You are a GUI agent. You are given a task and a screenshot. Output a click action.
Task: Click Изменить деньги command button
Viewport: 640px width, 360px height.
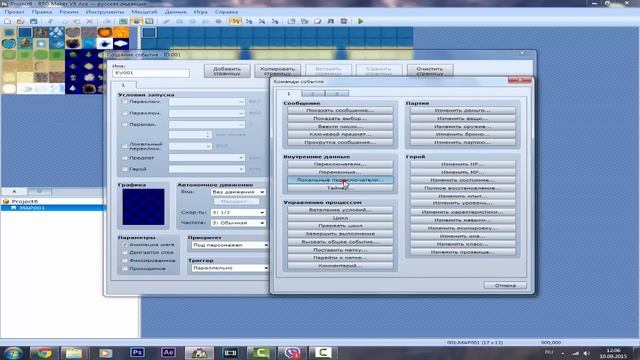click(x=462, y=110)
